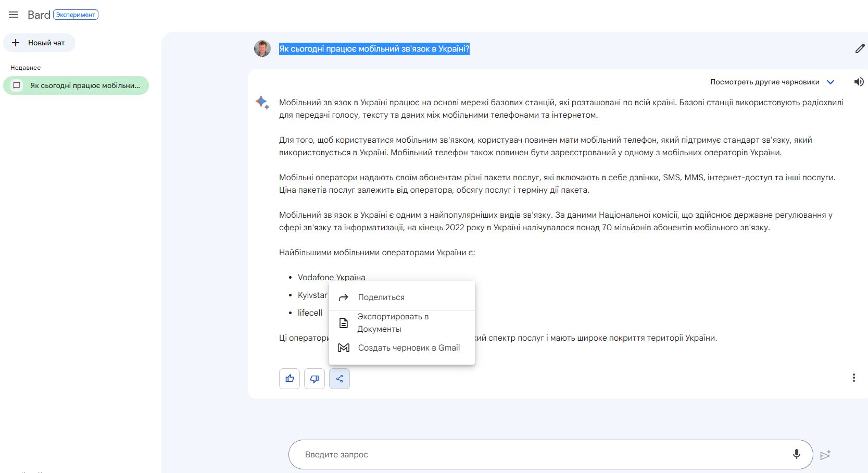Select 'Создать черновик в Gmail' option
This screenshot has height=473, width=868.
(x=408, y=348)
